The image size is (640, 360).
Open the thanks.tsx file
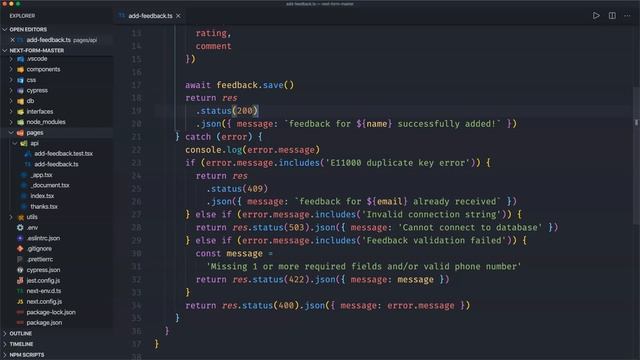[x=44, y=207]
